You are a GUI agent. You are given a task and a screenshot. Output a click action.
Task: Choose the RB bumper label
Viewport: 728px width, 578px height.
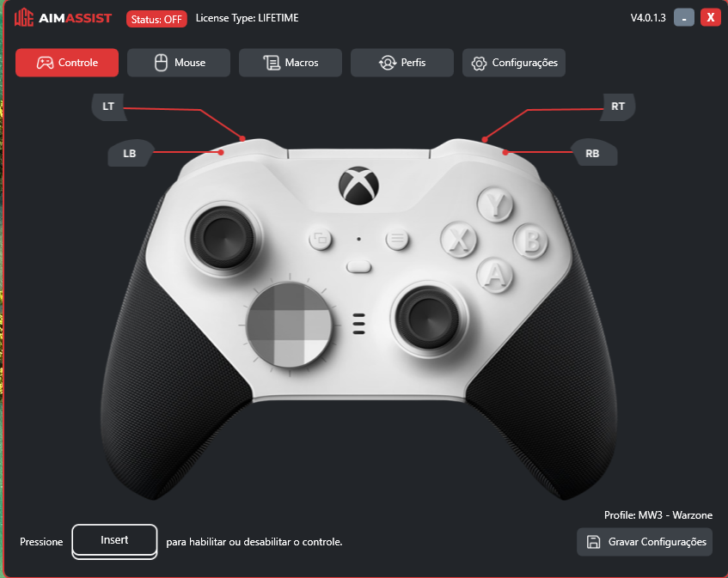[x=593, y=153]
